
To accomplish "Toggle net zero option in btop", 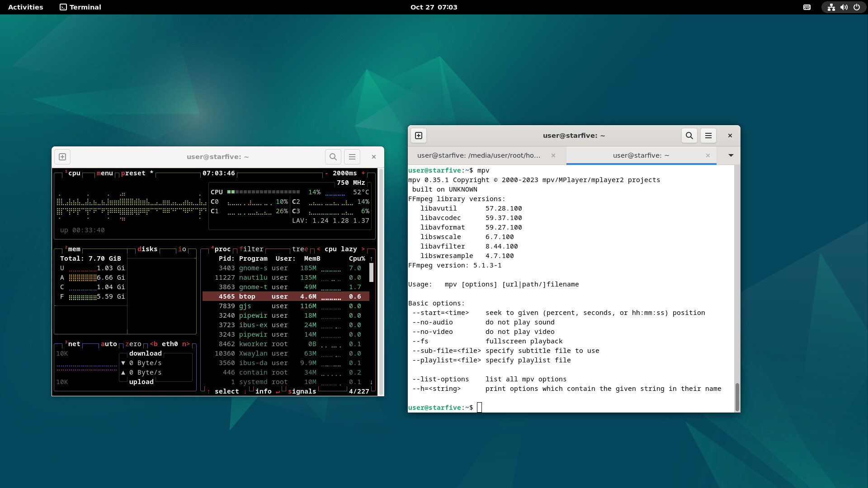I will click(133, 344).
